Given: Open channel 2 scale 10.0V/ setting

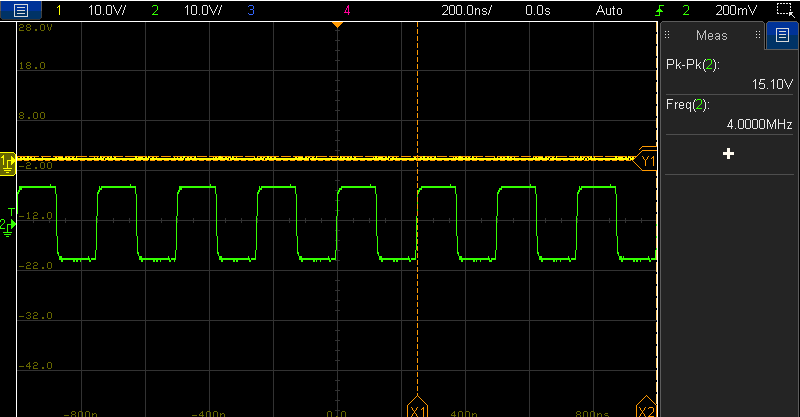Looking at the screenshot, I should pos(203,10).
